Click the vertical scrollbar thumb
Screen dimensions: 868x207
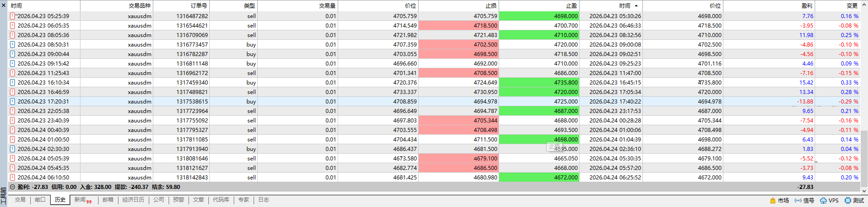[x=864, y=158]
